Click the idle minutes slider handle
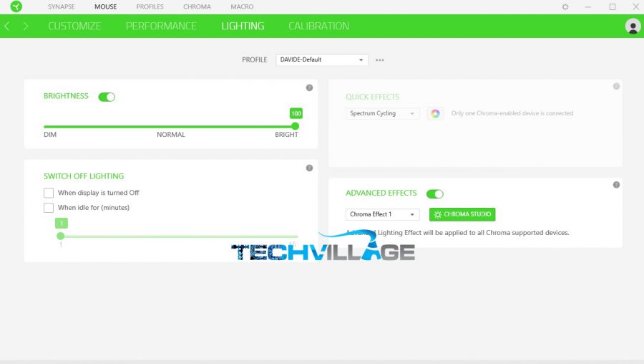The height and width of the screenshot is (364, 644). coord(60,236)
